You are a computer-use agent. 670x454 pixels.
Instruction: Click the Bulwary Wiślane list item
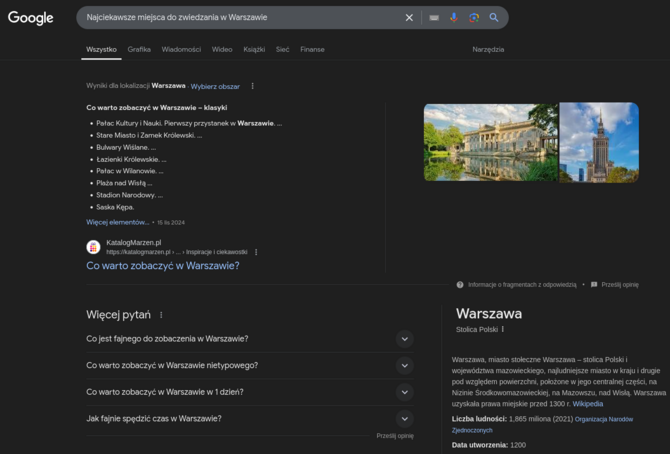tap(126, 147)
